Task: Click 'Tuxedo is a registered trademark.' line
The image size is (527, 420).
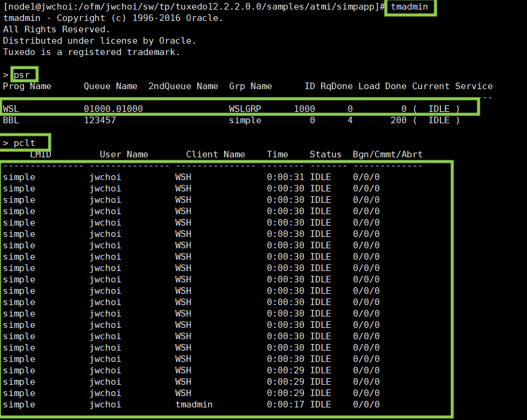Action: tap(91, 53)
